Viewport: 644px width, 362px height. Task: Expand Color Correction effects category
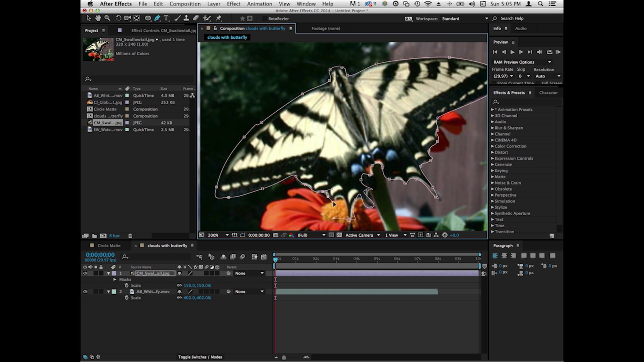coord(492,146)
